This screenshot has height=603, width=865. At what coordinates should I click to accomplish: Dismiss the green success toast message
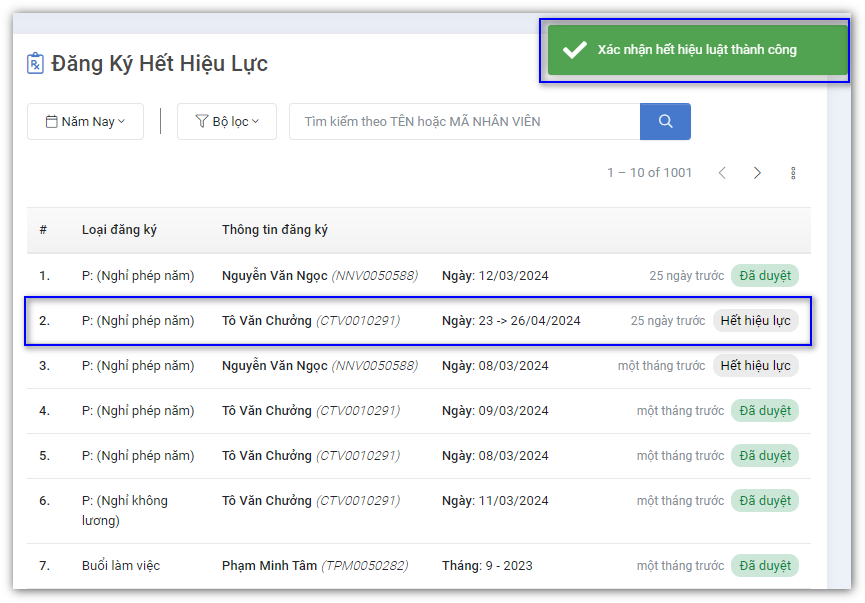(x=697, y=50)
